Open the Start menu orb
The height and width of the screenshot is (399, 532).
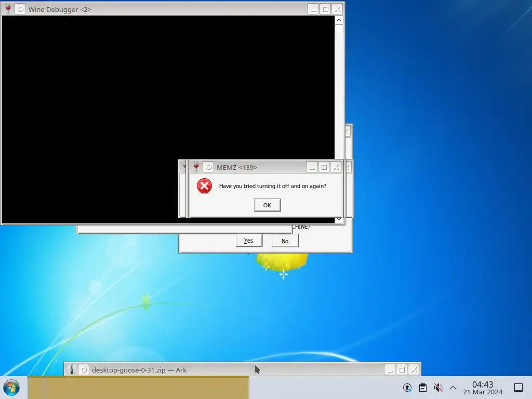click(x=11, y=388)
